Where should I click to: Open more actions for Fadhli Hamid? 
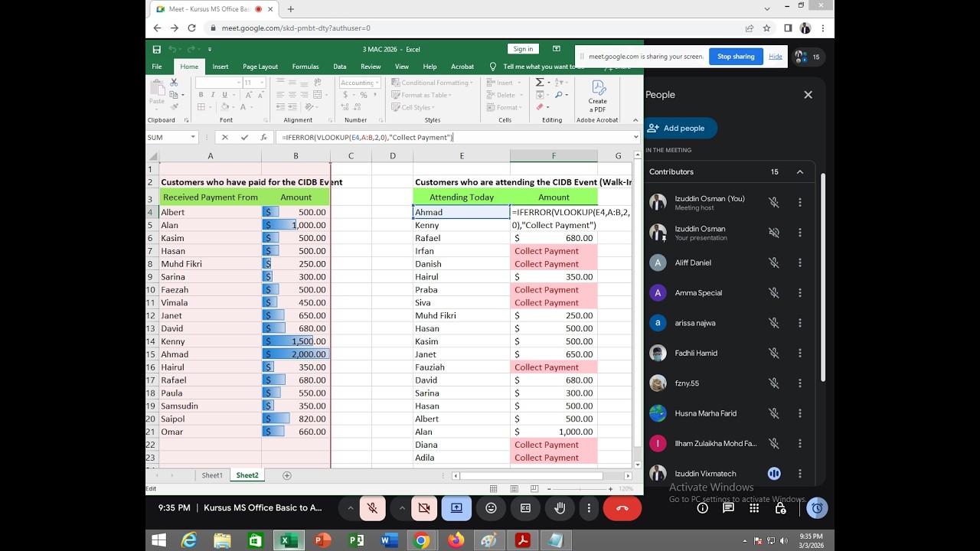800,353
